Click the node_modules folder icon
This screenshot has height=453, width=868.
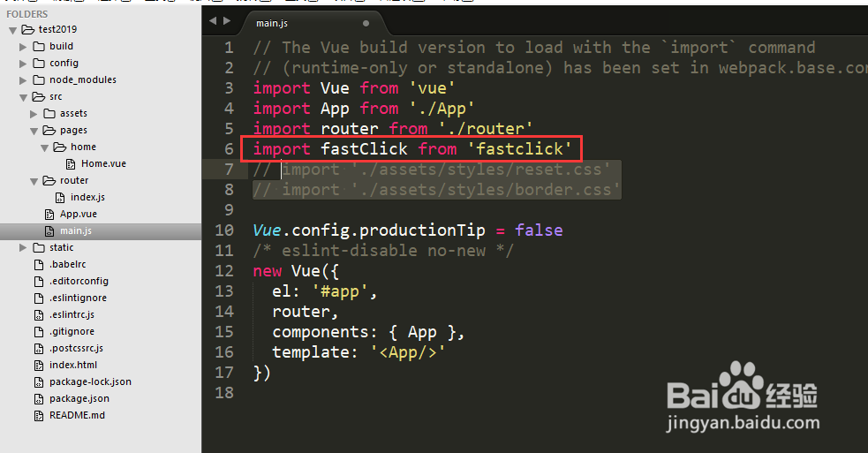point(39,79)
